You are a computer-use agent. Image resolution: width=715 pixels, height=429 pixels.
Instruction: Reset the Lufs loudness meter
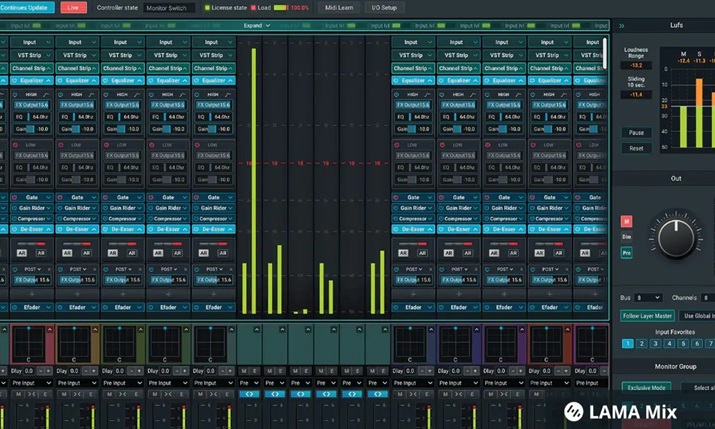636,148
